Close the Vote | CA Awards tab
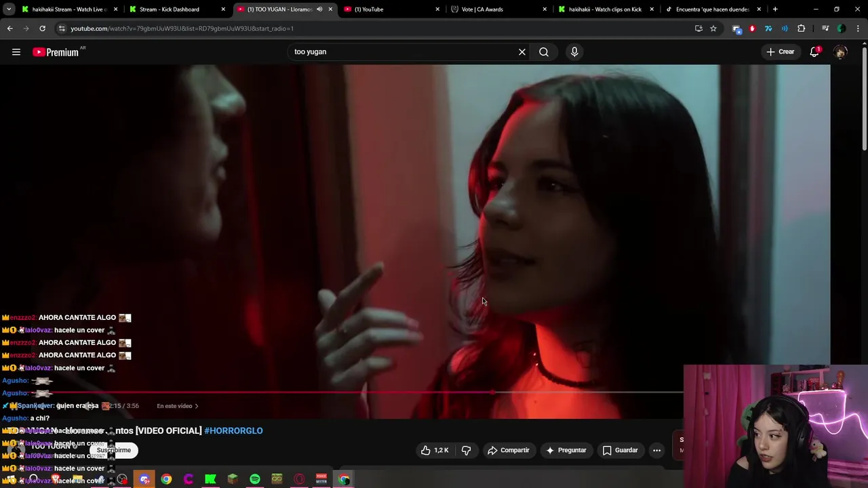 tap(545, 9)
